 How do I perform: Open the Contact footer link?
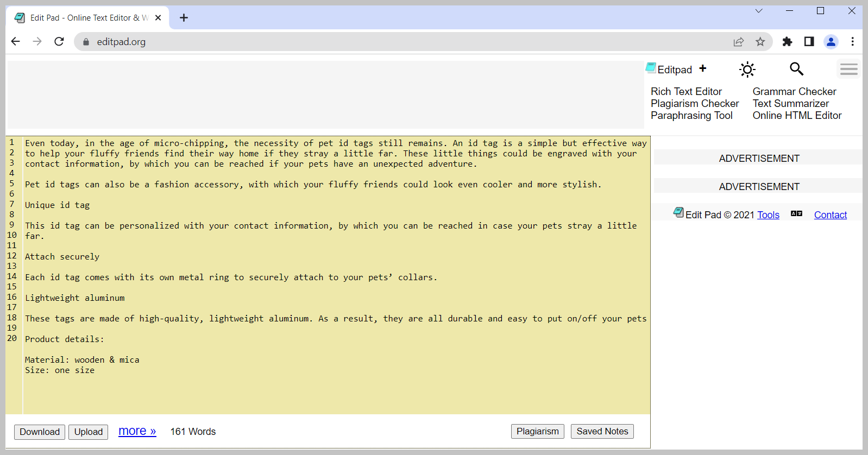tap(831, 215)
